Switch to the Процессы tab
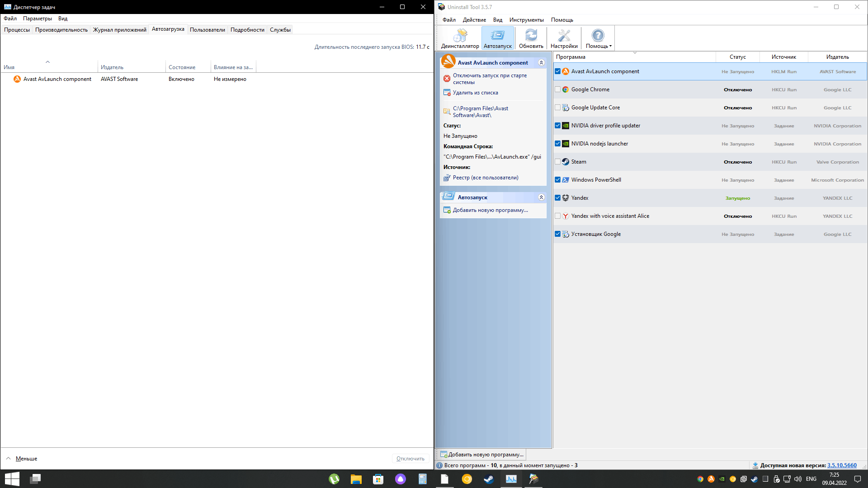Viewport: 868px width, 488px height. [17, 30]
